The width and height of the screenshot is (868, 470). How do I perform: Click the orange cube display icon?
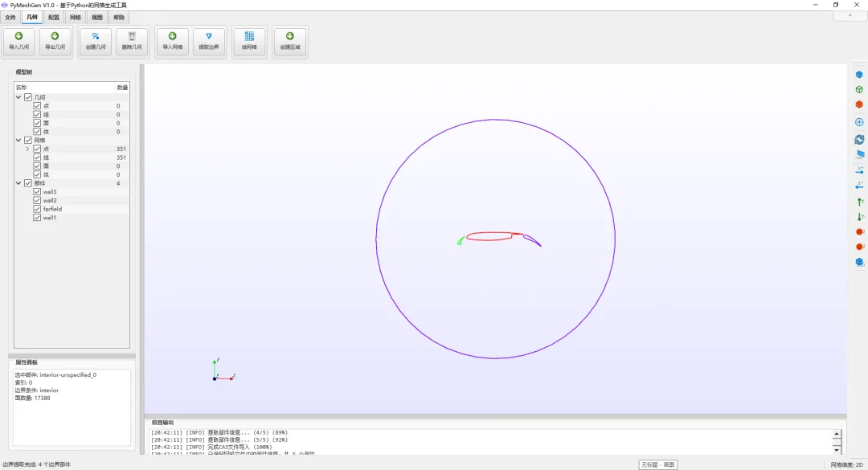coord(859,104)
